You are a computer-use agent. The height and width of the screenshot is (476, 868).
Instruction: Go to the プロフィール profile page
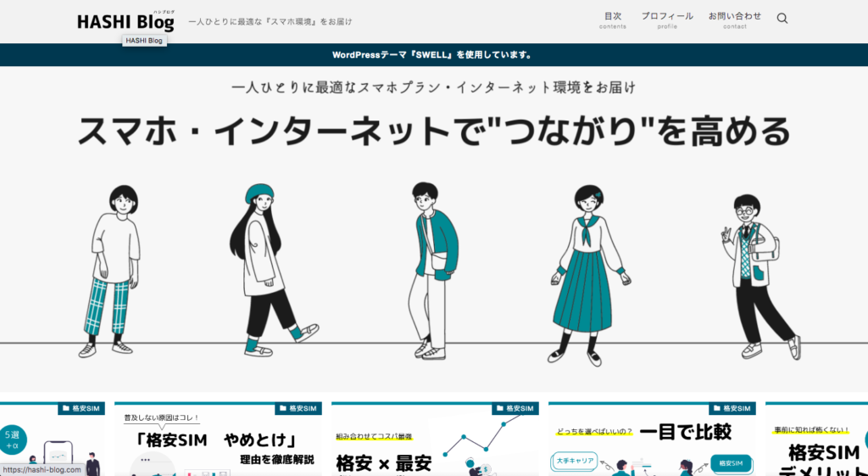(666, 20)
